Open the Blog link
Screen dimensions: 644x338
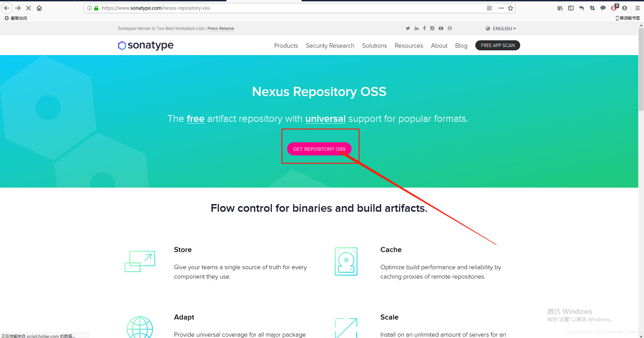click(461, 46)
